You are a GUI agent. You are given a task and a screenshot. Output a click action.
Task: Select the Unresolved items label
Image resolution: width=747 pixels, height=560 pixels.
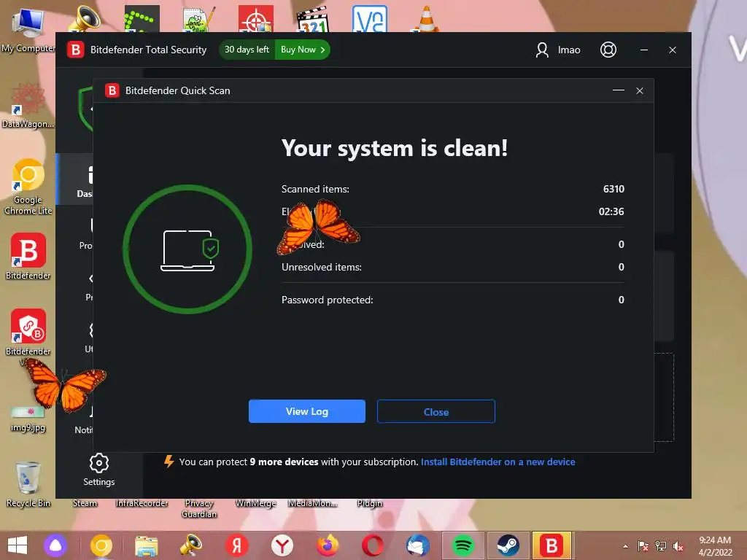pyautogui.click(x=322, y=267)
